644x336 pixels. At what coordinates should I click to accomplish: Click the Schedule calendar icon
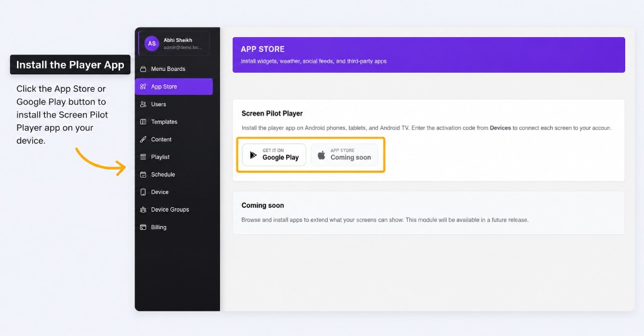pos(143,175)
